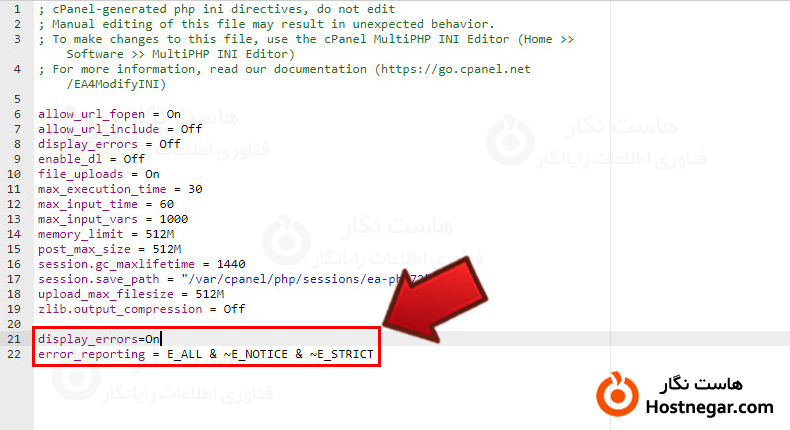
Task: Place cursor on display_errors=On line
Action: 99,339
